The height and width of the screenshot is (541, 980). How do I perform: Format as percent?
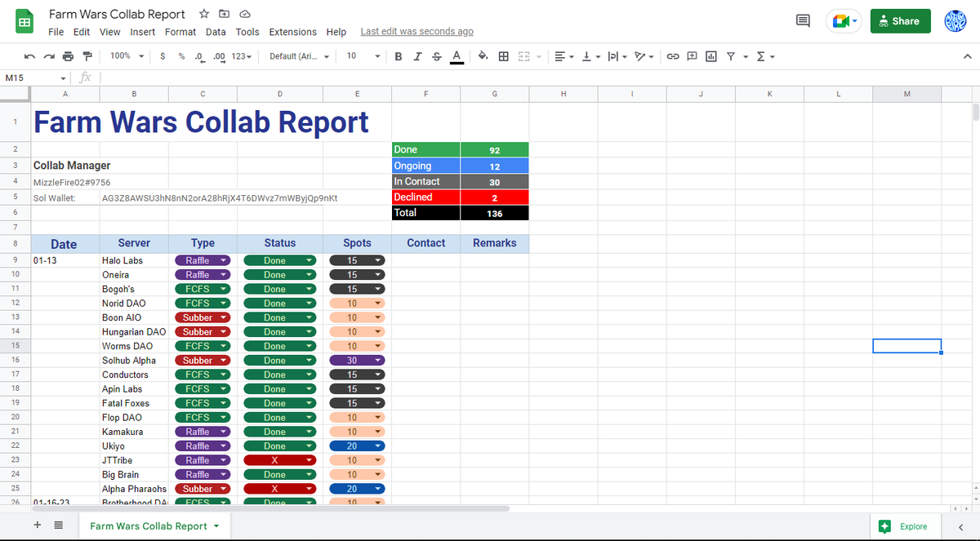click(x=181, y=56)
